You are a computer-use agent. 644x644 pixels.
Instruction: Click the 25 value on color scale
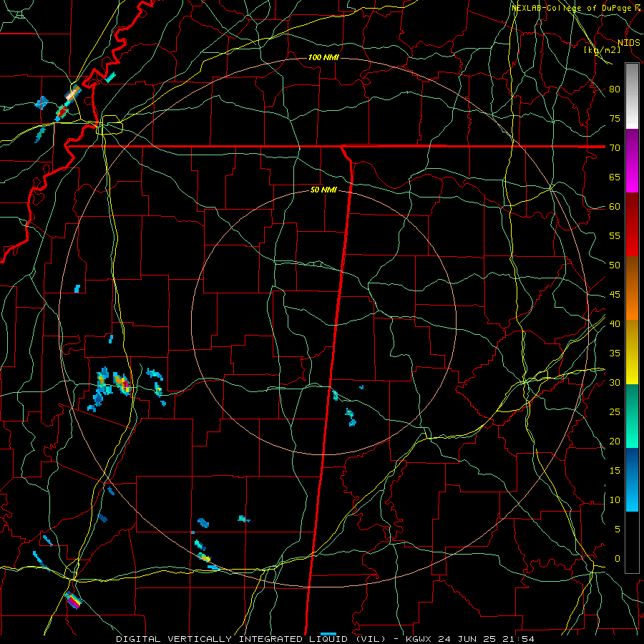[x=615, y=412]
